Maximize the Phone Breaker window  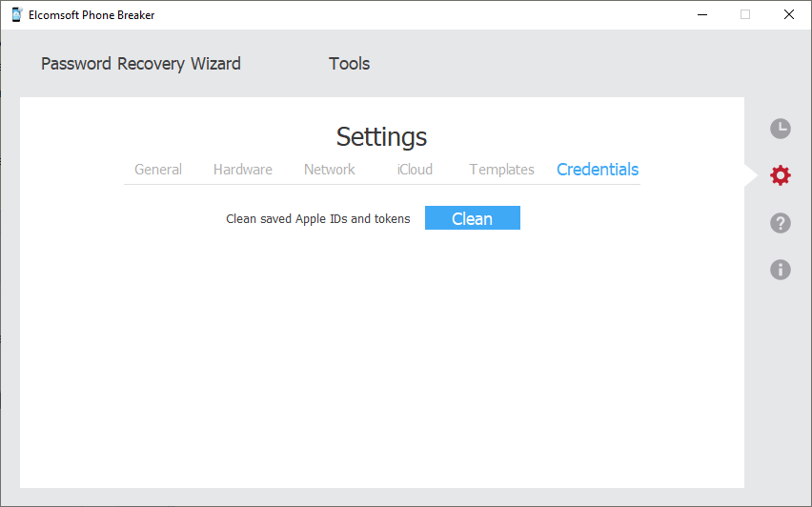coord(745,14)
